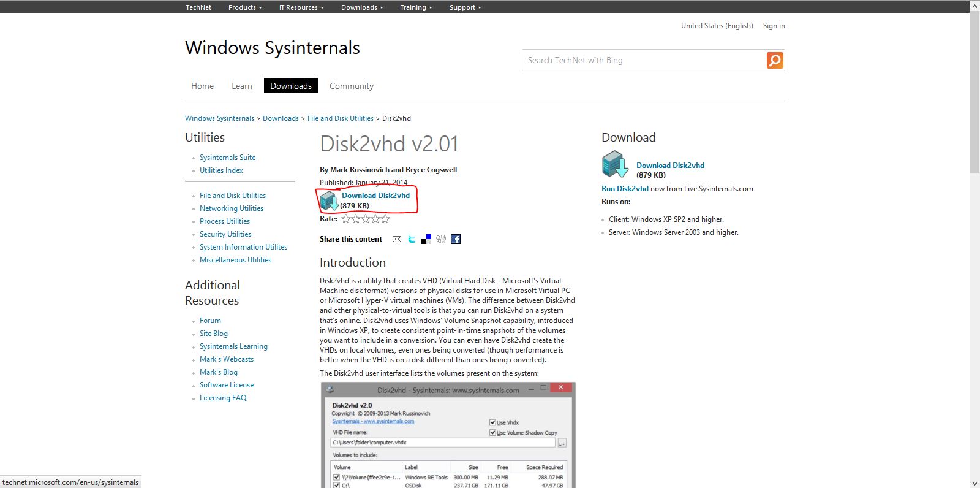Click the Run Disk2vhd link

click(x=625, y=189)
